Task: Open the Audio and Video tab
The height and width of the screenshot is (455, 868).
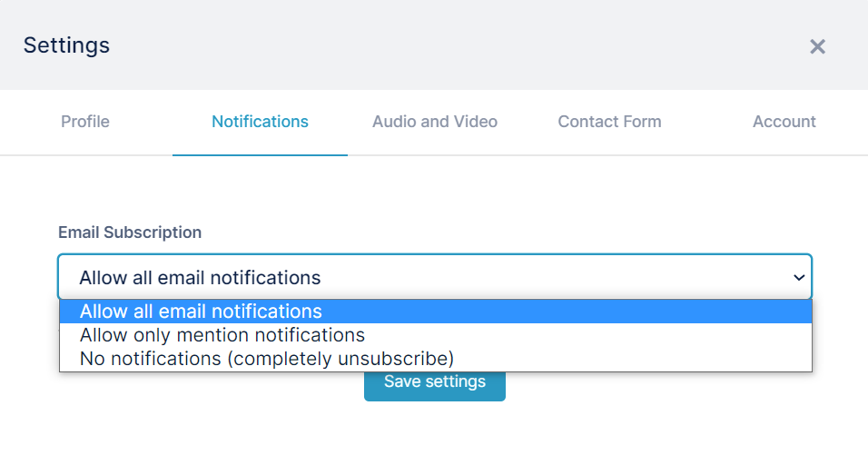Action: pos(435,122)
